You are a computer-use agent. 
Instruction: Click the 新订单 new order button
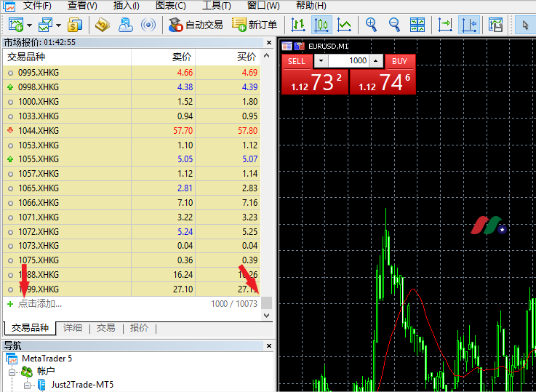pyautogui.click(x=255, y=25)
